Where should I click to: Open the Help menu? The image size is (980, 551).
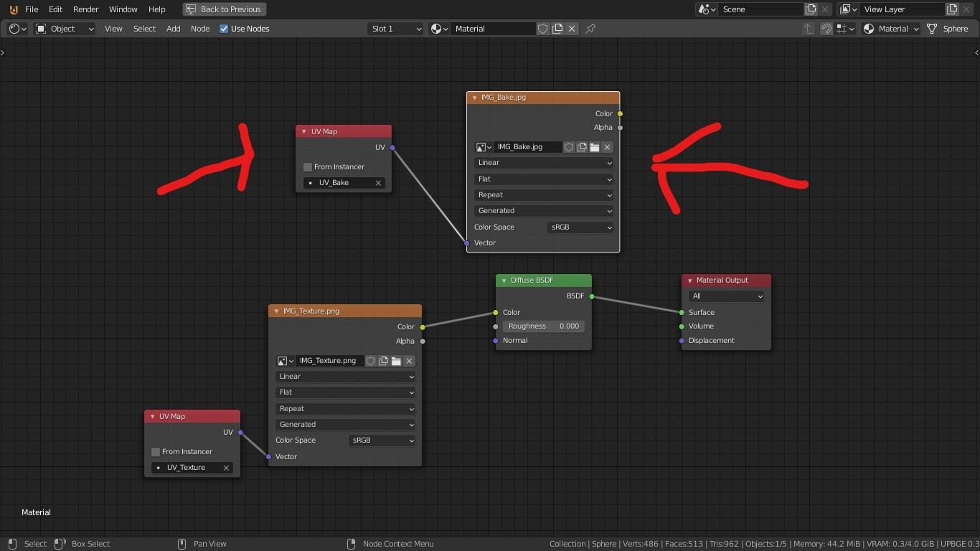(156, 9)
